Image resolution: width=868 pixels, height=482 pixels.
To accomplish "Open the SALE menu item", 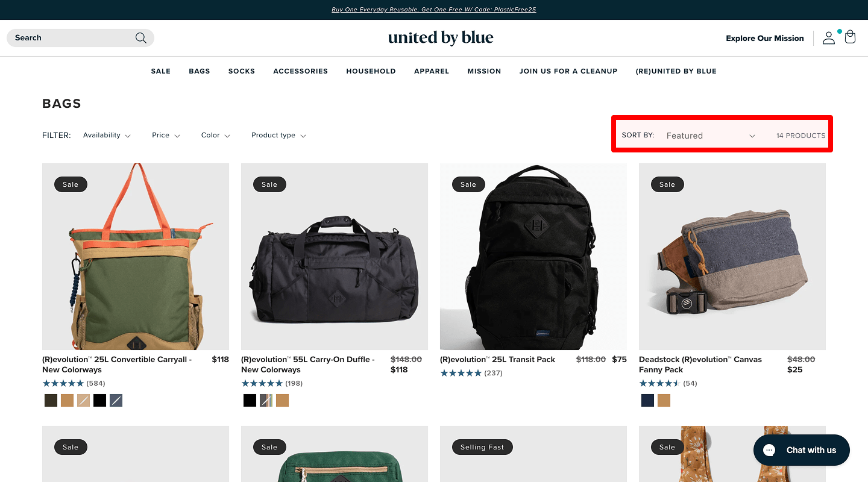I will pos(161,71).
